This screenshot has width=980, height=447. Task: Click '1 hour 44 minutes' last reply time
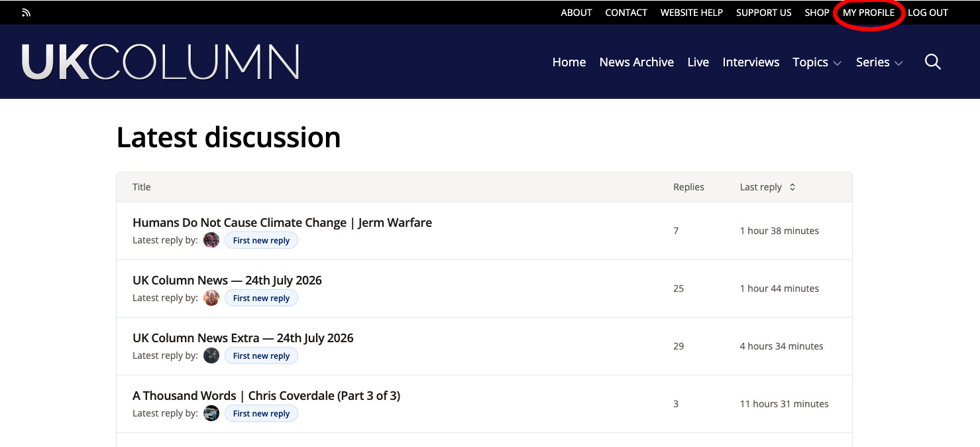tap(779, 288)
